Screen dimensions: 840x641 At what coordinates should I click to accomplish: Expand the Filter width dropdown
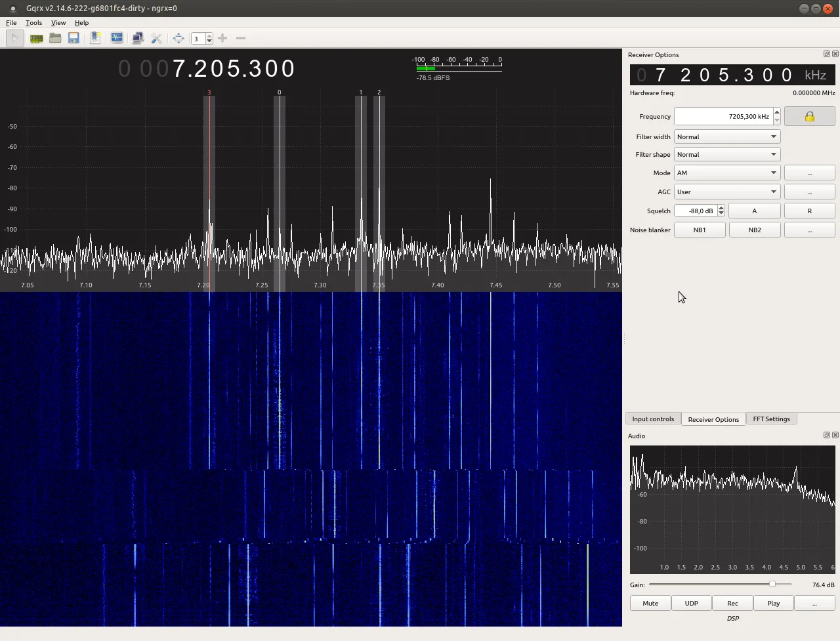coord(726,137)
